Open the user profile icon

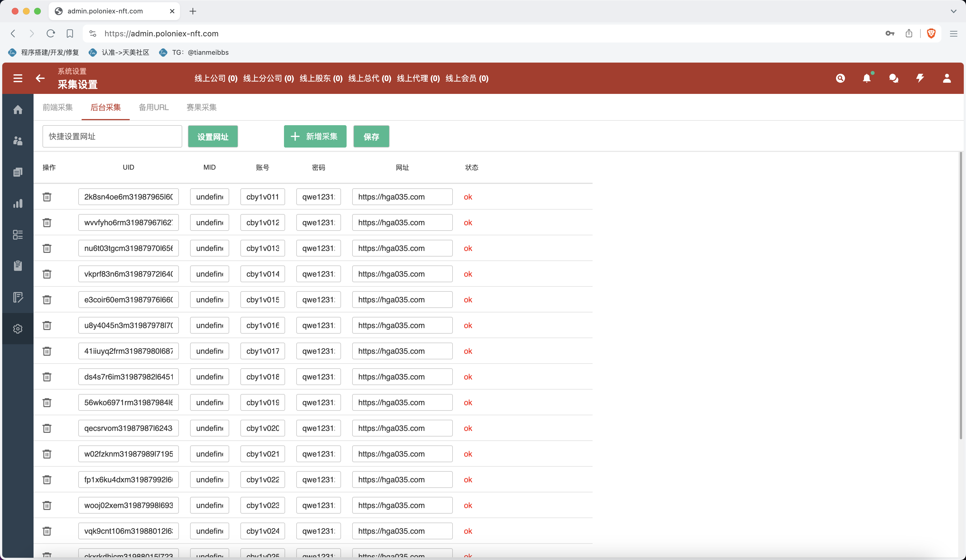pos(946,78)
